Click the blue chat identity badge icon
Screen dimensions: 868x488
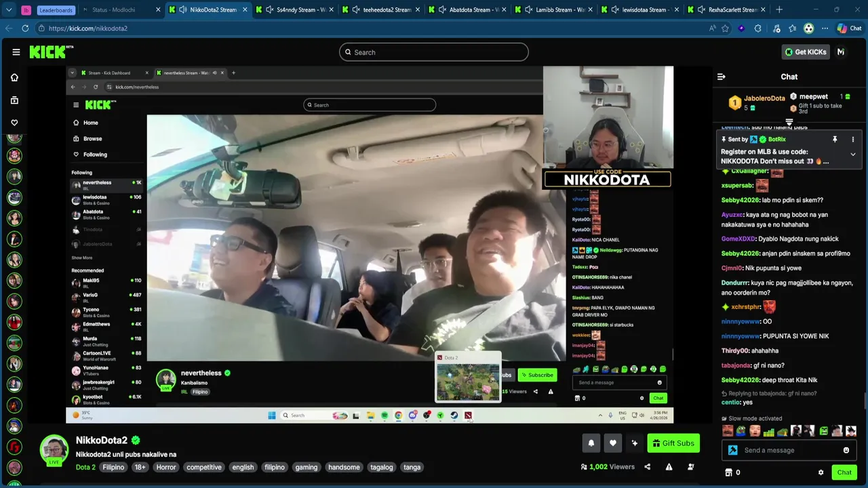[733, 450]
